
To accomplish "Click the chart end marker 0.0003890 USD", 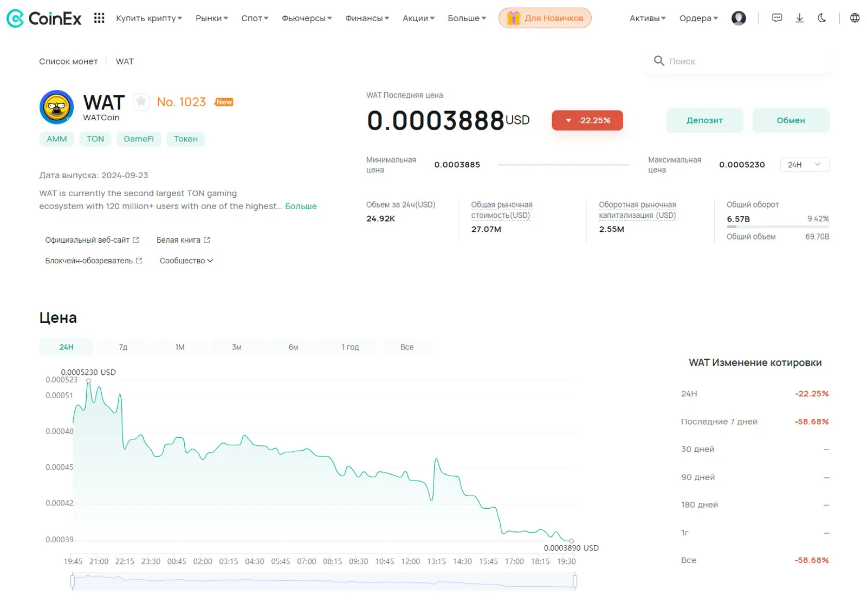I will [571, 541].
